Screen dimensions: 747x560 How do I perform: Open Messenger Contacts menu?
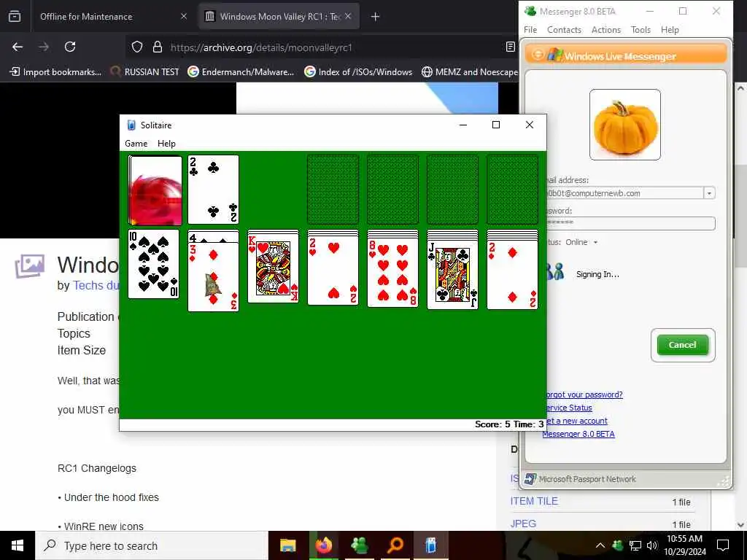tap(564, 29)
